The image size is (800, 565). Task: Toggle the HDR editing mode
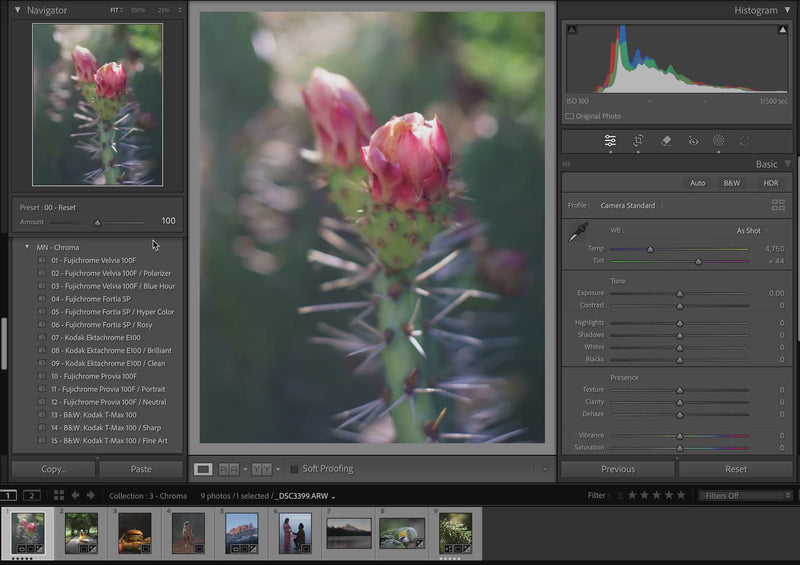(x=771, y=183)
